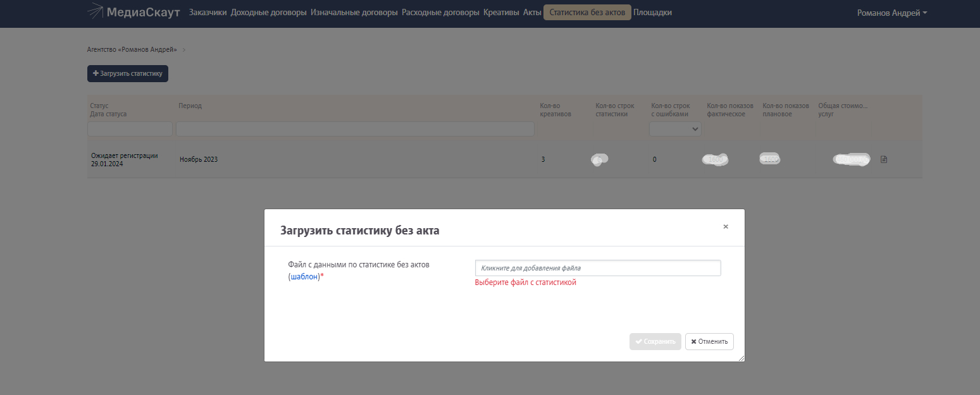Open the error rows filter dropdown

(x=675, y=129)
